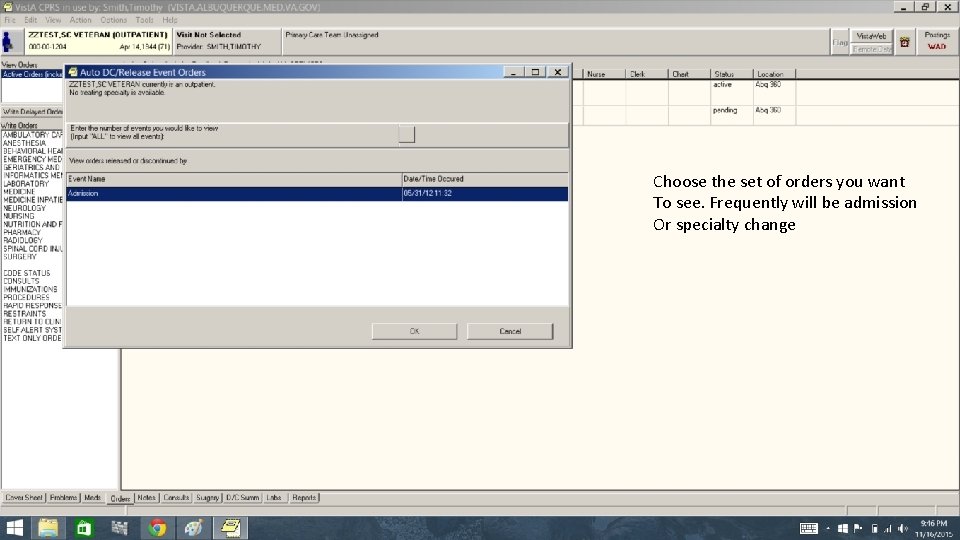960x540 pixels.
Task: Select CODE STATUS in Write Orders list
Action: [27, 273]
